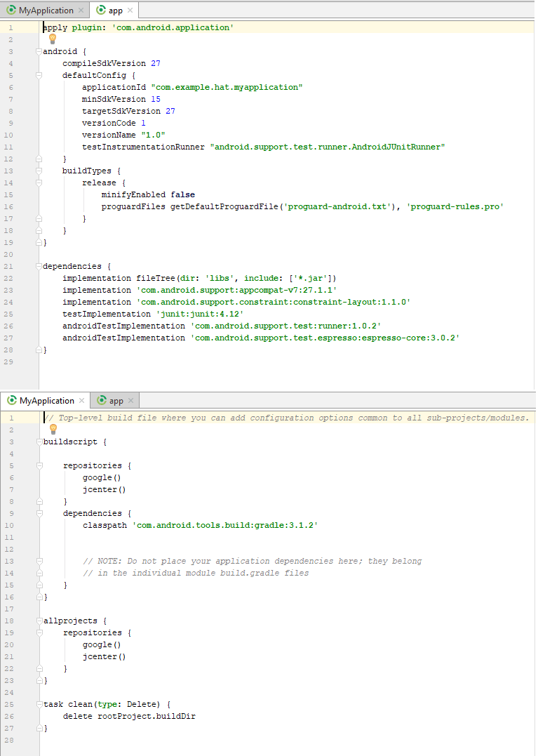Screen dimensions: 538x756
Task: Collapse the dependencies block in the app build file
Action: [x=39, y=266]
